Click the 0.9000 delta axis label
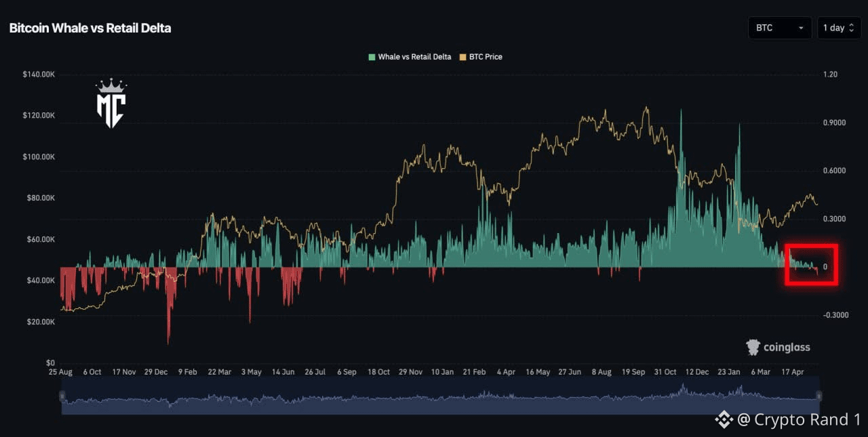This screenshot has height=437, width=868. pyautogui.click(x=834, y=123)
